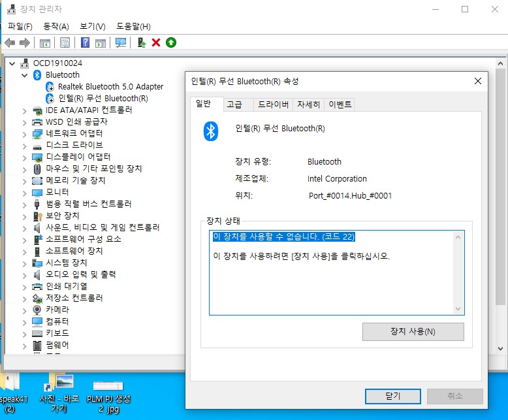Image resolution: width=508 pixels, height=420 pixels.
Task: Click the 펌웨어 chip icon
Action: coord(37,346)
